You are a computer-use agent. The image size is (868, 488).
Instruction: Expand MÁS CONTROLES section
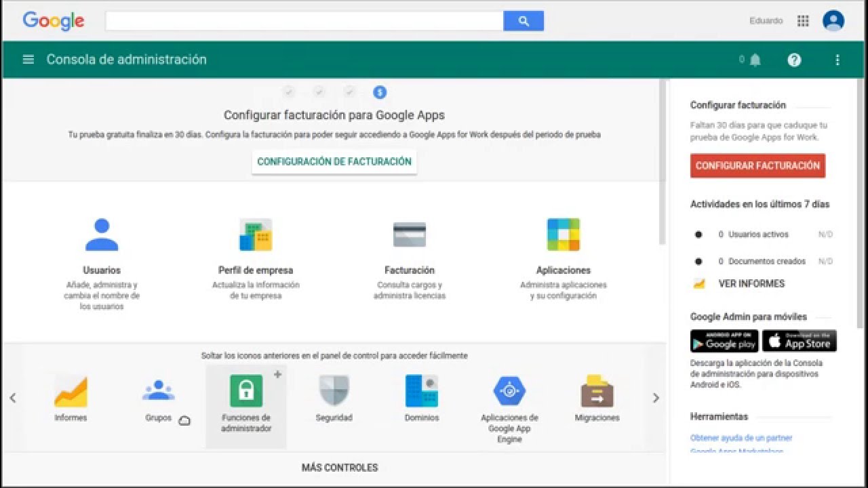(340, 468)
